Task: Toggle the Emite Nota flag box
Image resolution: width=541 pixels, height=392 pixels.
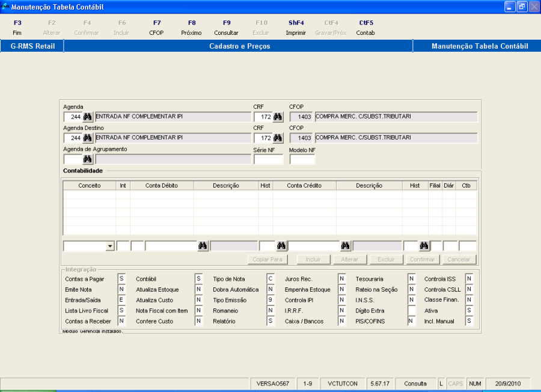Action: (121, 290)
